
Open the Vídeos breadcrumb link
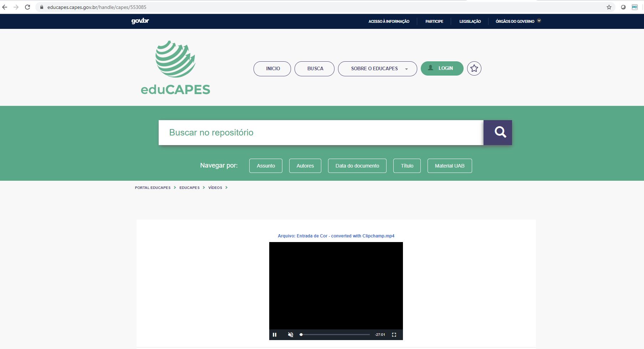tap(215, 188)
